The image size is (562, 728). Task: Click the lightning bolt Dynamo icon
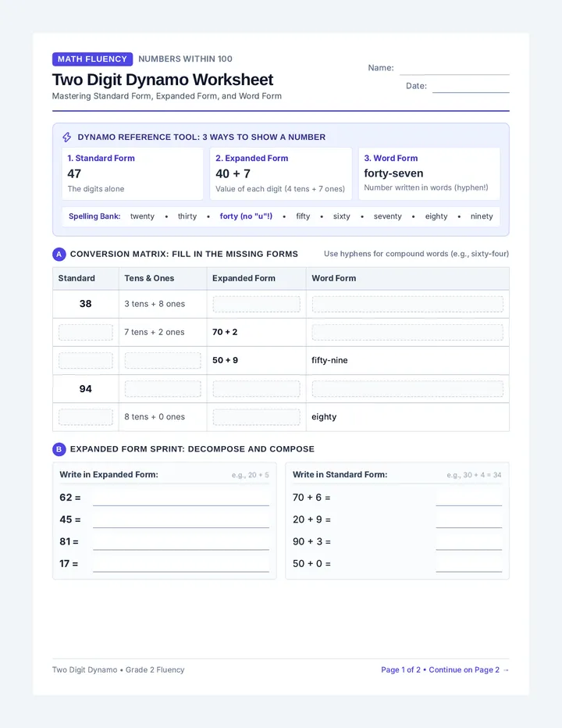pos(67,137)
